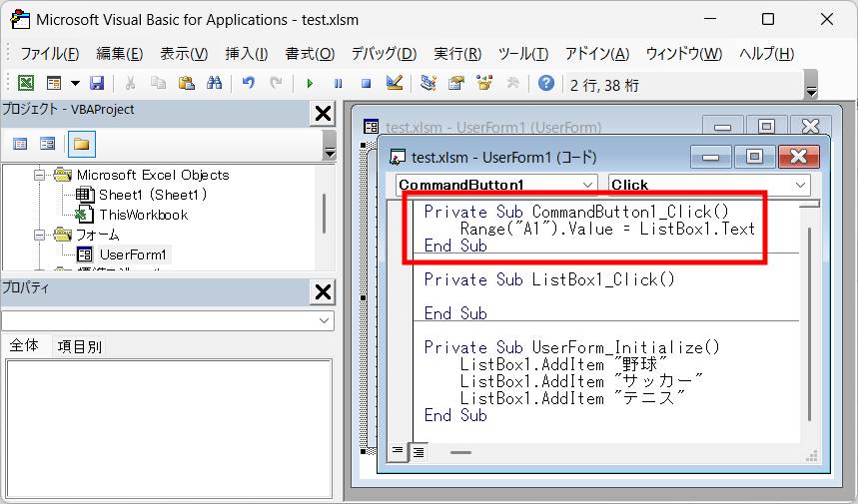Screen dimensions: 858x504
Task: Open デバッグ(D) menu
Action: [x=384, y=54]
